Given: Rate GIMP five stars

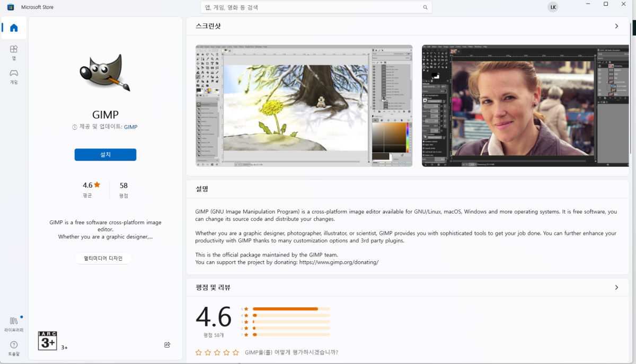Looking at the screenshot, I should tap(236, 352).
